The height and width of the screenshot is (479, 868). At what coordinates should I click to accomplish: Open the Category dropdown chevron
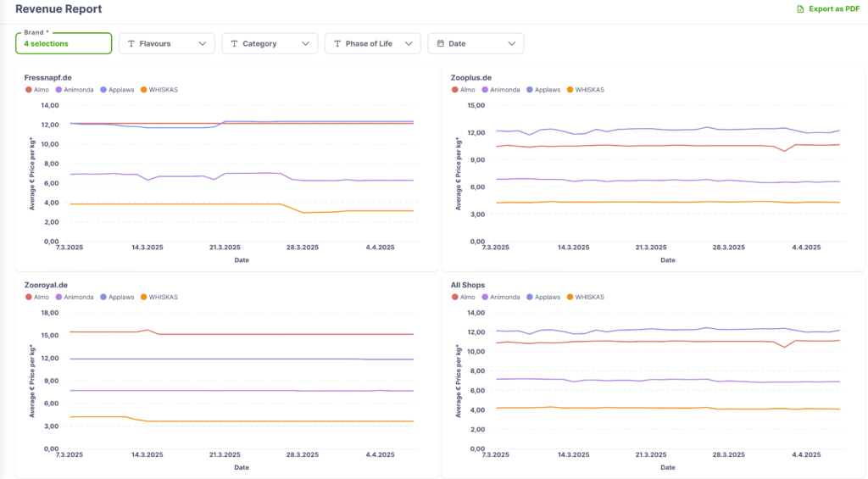pos(305,43)
